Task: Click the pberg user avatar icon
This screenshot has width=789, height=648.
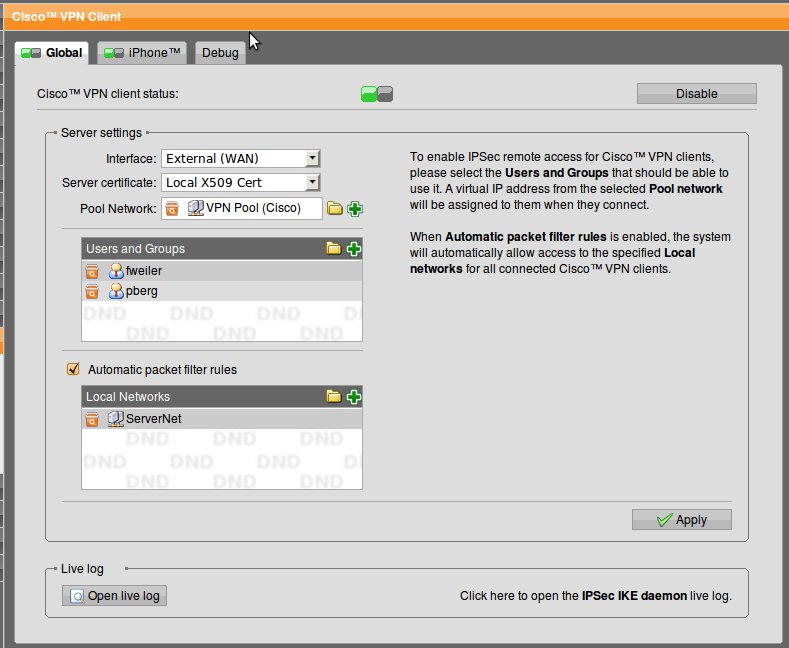Action: tap(116, 291)
